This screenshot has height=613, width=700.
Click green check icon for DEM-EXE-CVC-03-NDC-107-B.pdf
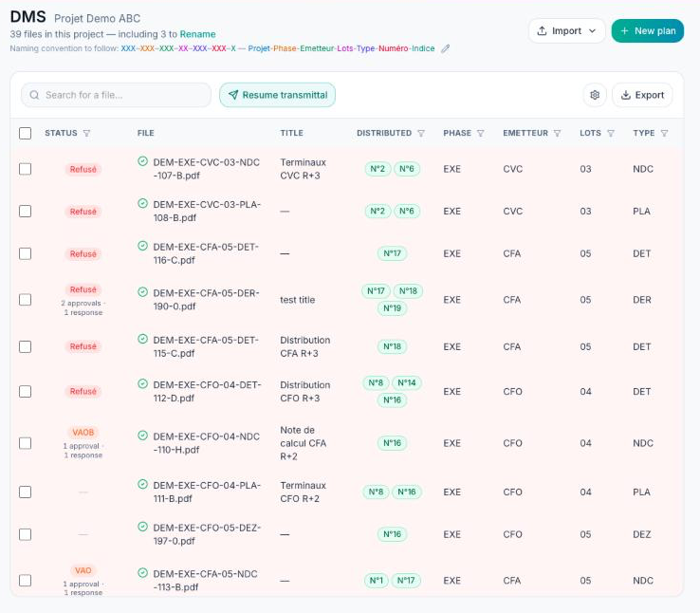[142, 161]
